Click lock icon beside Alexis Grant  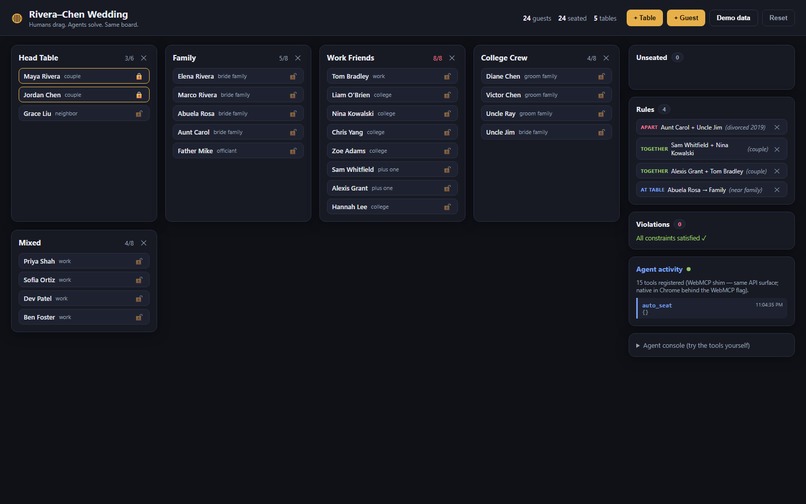tap(447, 188)
